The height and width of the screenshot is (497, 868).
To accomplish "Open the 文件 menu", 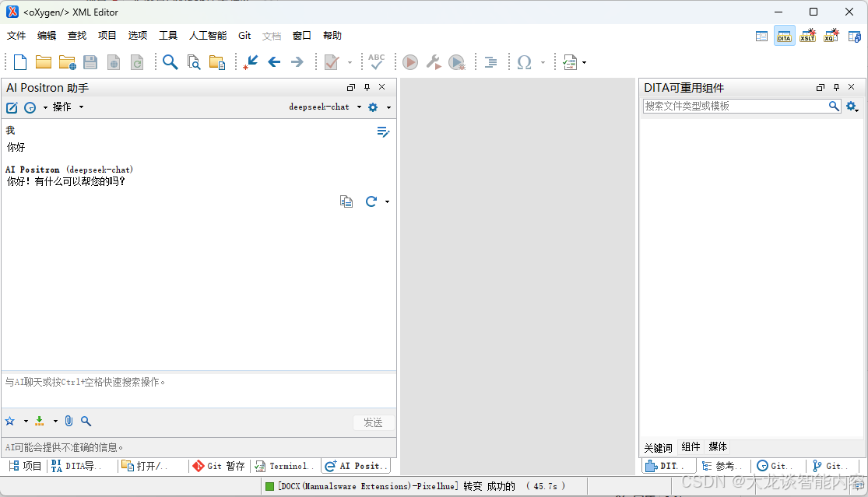I will [x=16, y=35].
